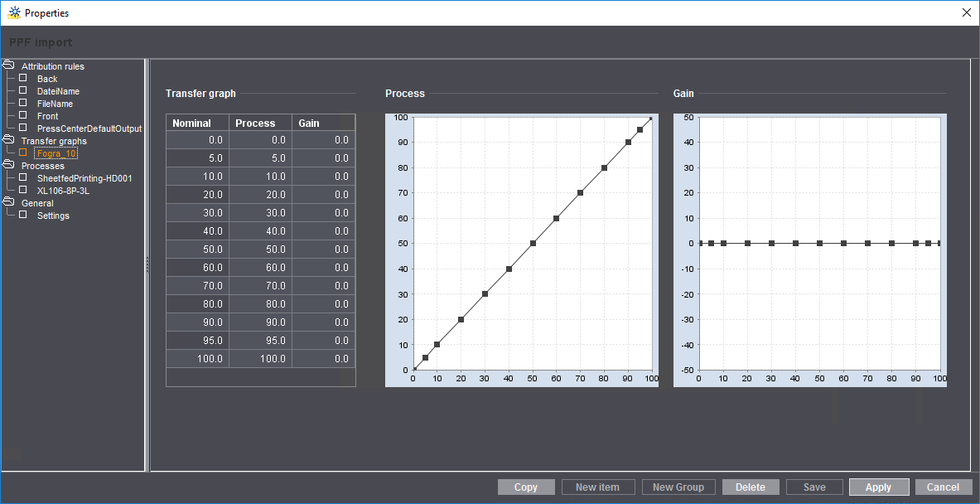
Task: Select the FileName attribution rule
Action: 55,104
